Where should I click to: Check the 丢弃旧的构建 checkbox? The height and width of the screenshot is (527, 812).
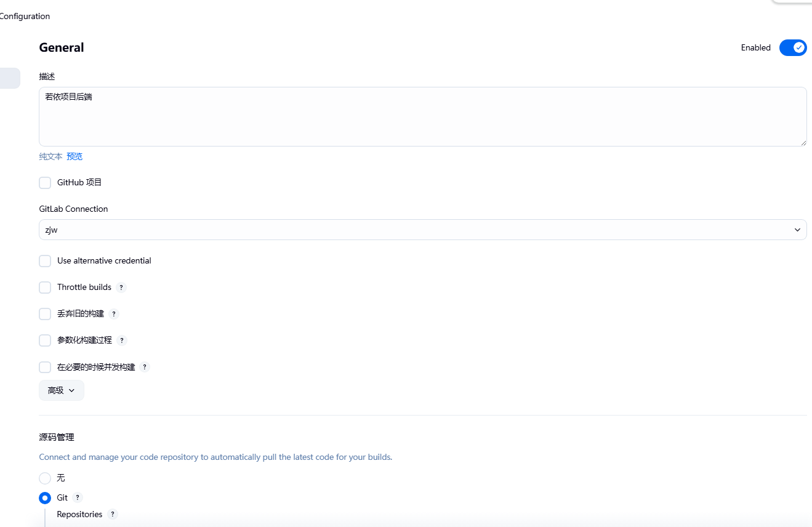click(45, 314)
